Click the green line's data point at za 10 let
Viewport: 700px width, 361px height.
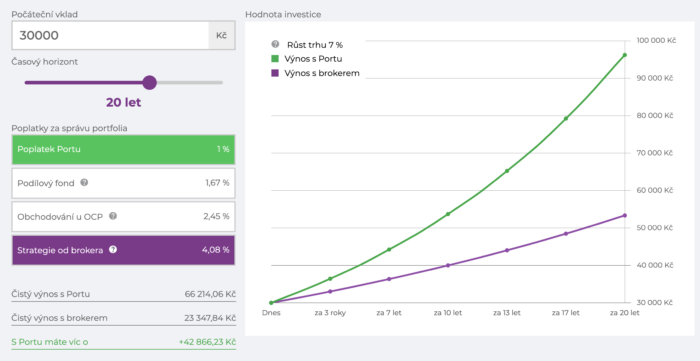[448, 214]
